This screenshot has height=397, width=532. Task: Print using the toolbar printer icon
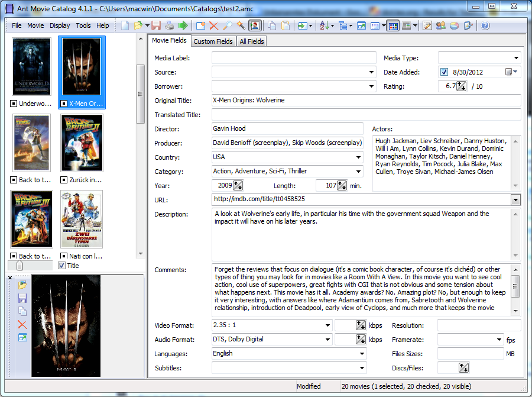169,26
